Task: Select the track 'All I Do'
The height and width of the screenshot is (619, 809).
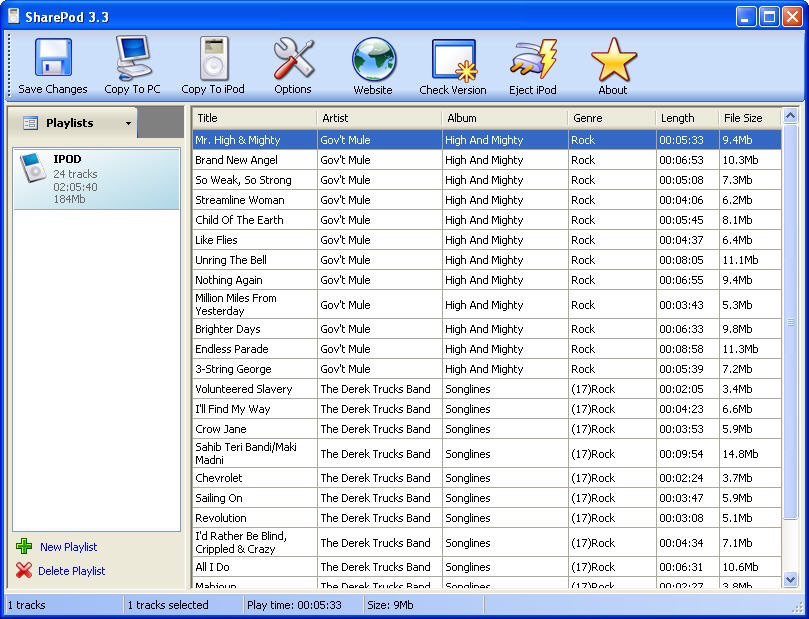Action: click(x=487, y=567)
